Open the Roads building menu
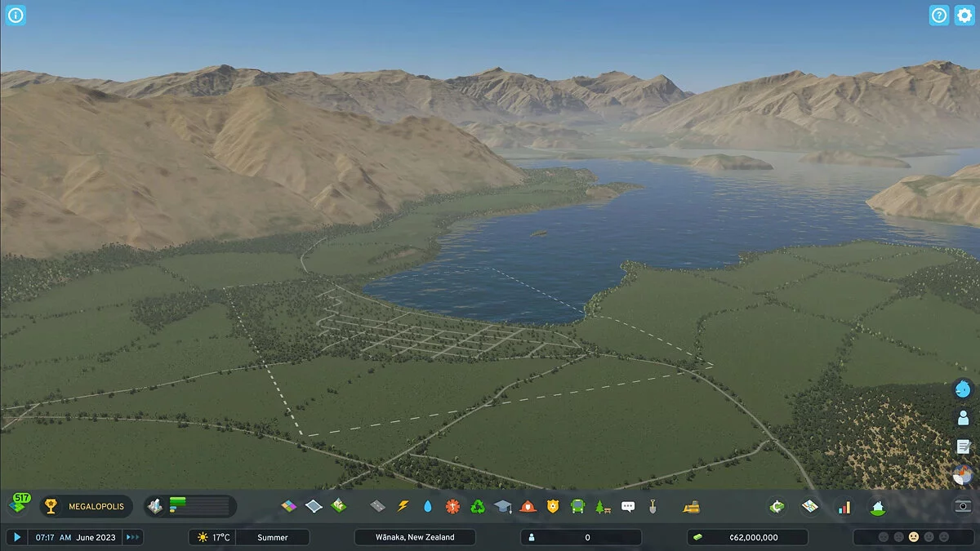This screenshot has width=980, height=551. tap(377, 506)
